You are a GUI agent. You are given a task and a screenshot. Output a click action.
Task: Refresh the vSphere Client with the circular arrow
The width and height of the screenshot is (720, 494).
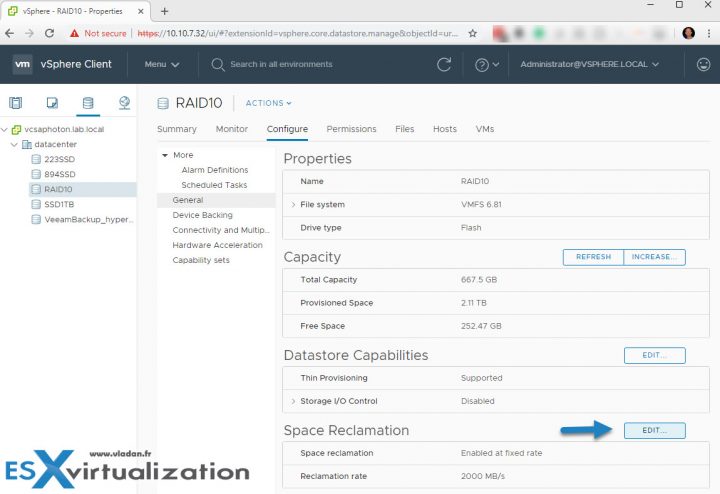pos(444,64)
